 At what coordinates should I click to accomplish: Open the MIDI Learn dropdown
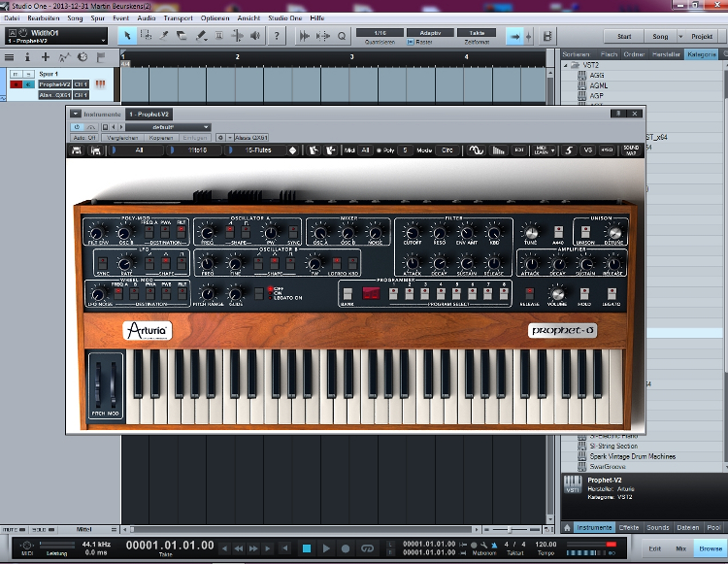[543, 150]
